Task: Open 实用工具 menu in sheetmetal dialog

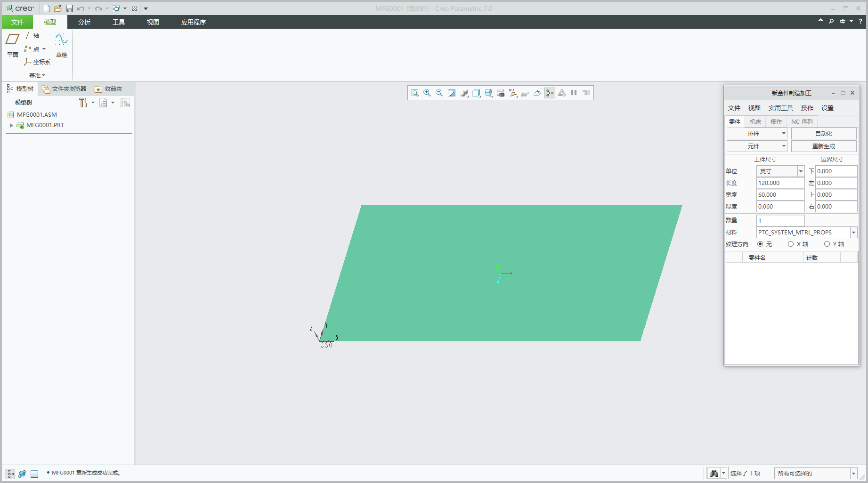Action: [x=780, y=108]
